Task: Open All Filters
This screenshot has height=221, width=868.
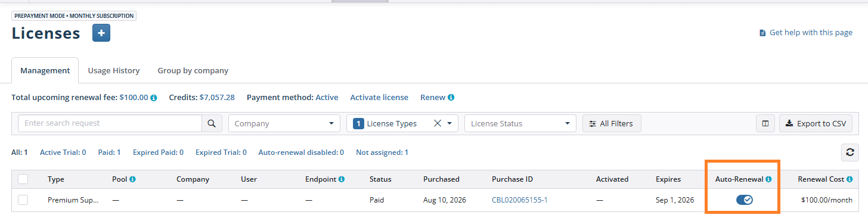Action: 612,123
